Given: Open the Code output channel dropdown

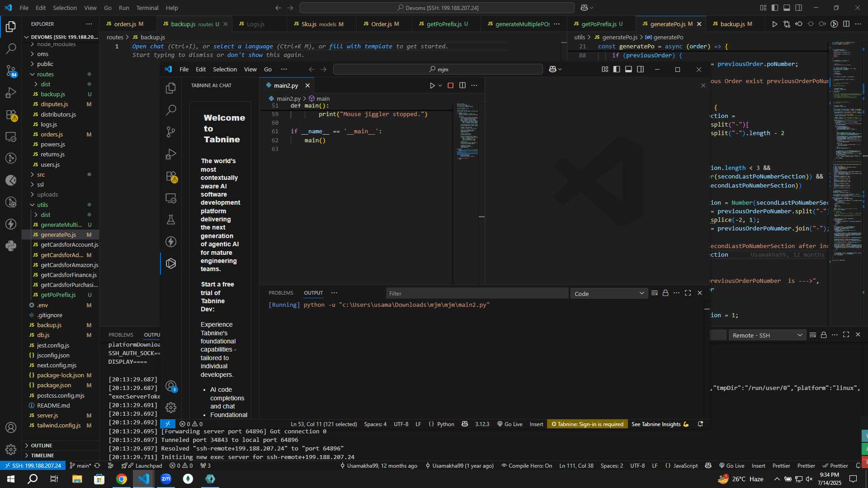Looking at the screenshot, I should pos(609,294).
